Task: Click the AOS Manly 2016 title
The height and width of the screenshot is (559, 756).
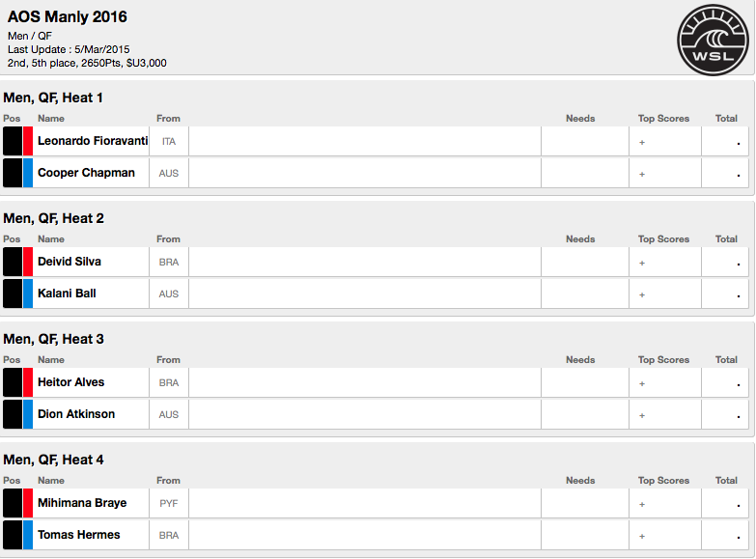Action: [x=68, y=17]
